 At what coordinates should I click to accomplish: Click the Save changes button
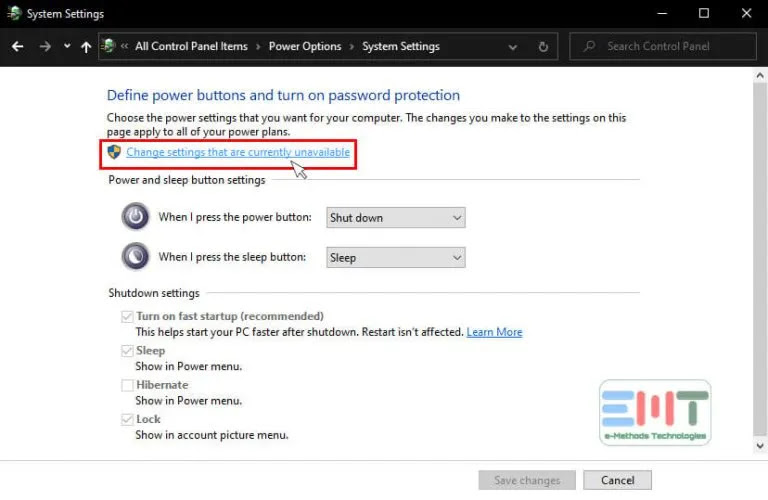[x=527, y=480]
